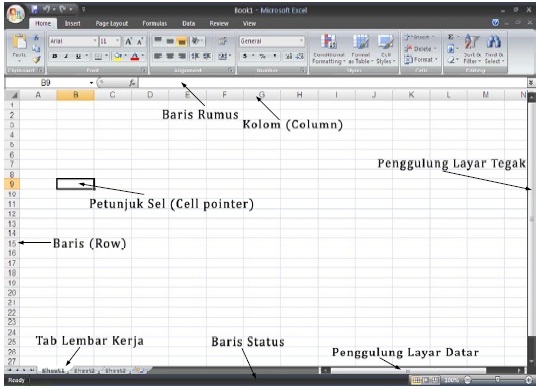This screenshot has height=389, width=537.
Task: Open the Review tab
Action: tap(219, 24)
